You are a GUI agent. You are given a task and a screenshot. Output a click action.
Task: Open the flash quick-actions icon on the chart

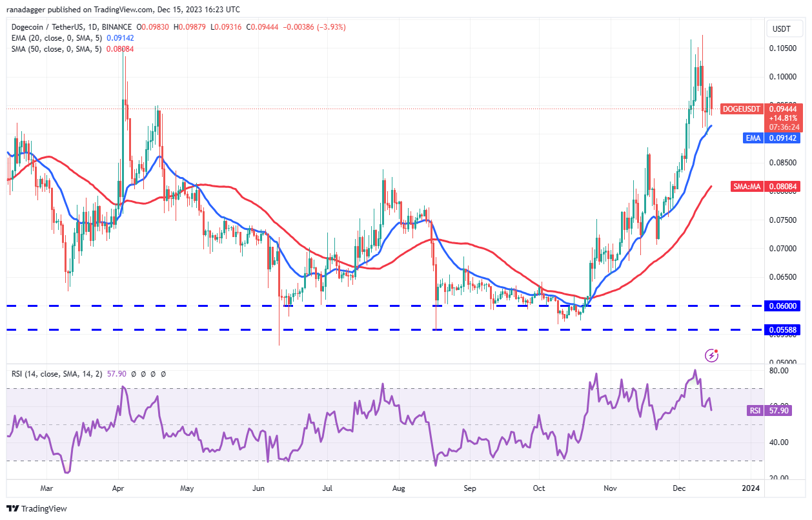pos(712,354)
